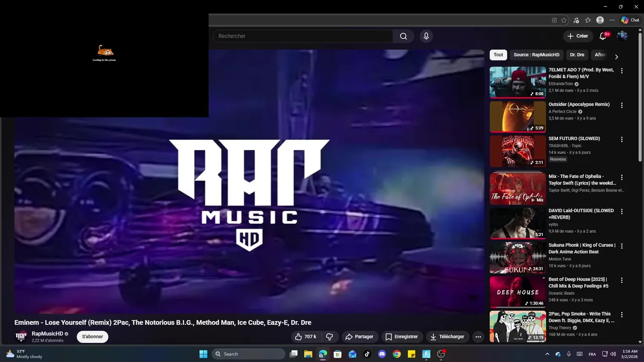Open more actions ellipsis below the video
This screenshot has width=644, height=362.
coord(478,337)
